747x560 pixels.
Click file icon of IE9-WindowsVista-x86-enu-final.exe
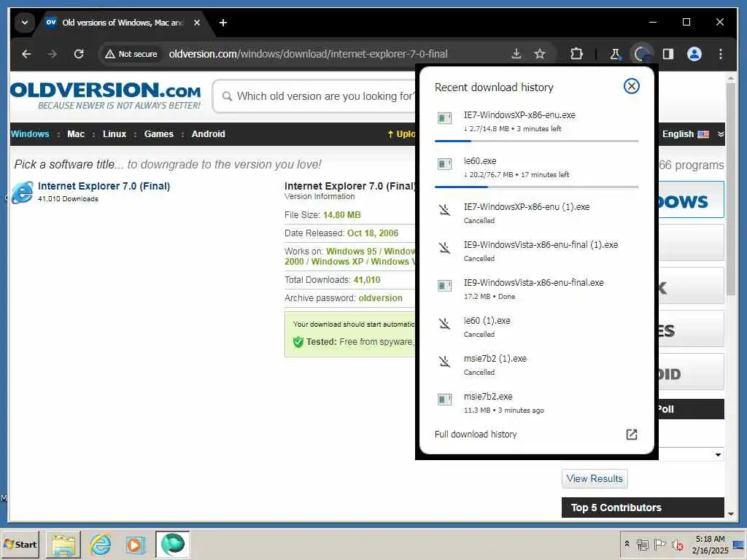point(444,285)
